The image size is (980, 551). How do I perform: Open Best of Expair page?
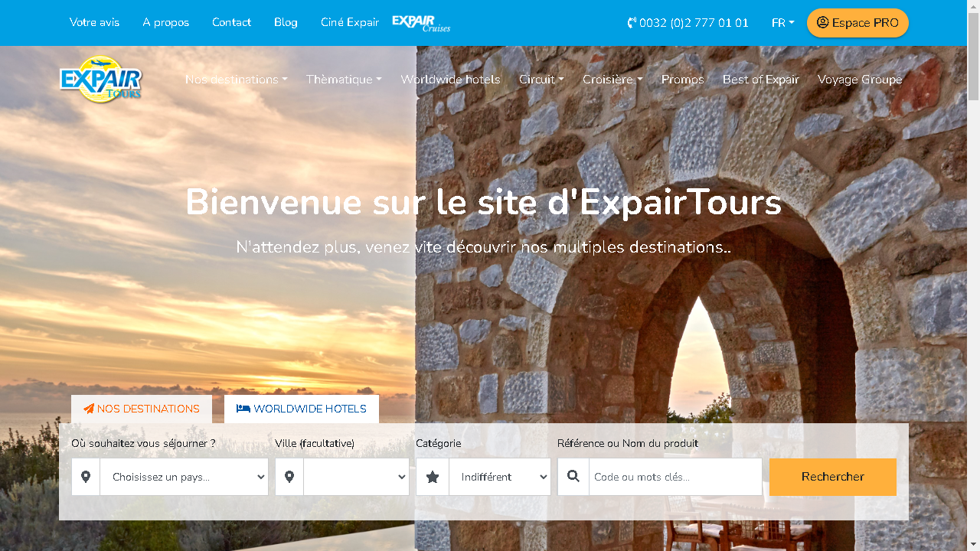pos(761,80)
